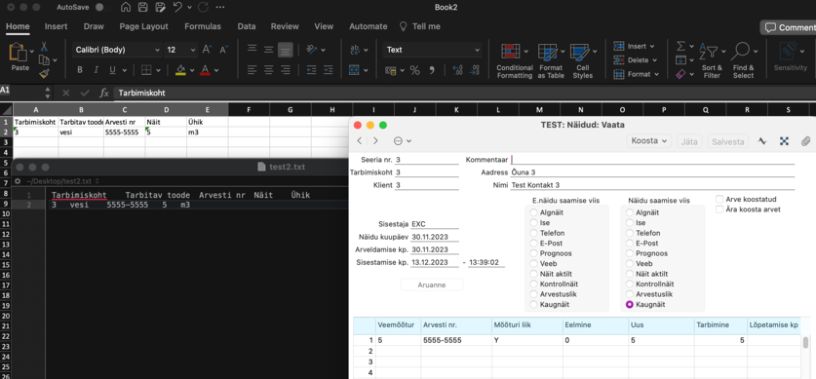The width and height of the screenshot is (816, 379).
Task: Click the AutoSum sigma icon
Action: pyautogui.click(x=681, y=46)
